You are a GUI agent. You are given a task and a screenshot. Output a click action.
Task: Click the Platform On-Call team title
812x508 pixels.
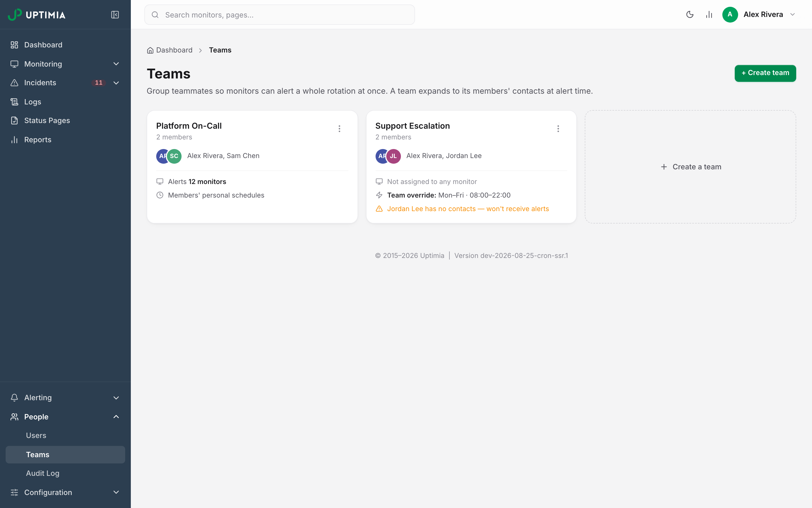[189, 126]
